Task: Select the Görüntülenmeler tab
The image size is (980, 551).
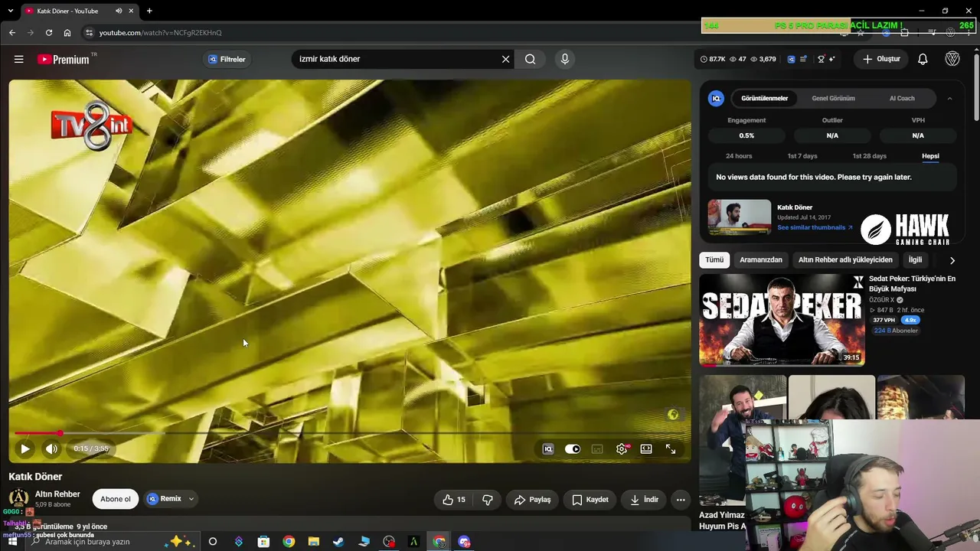Action: point(764,98)
